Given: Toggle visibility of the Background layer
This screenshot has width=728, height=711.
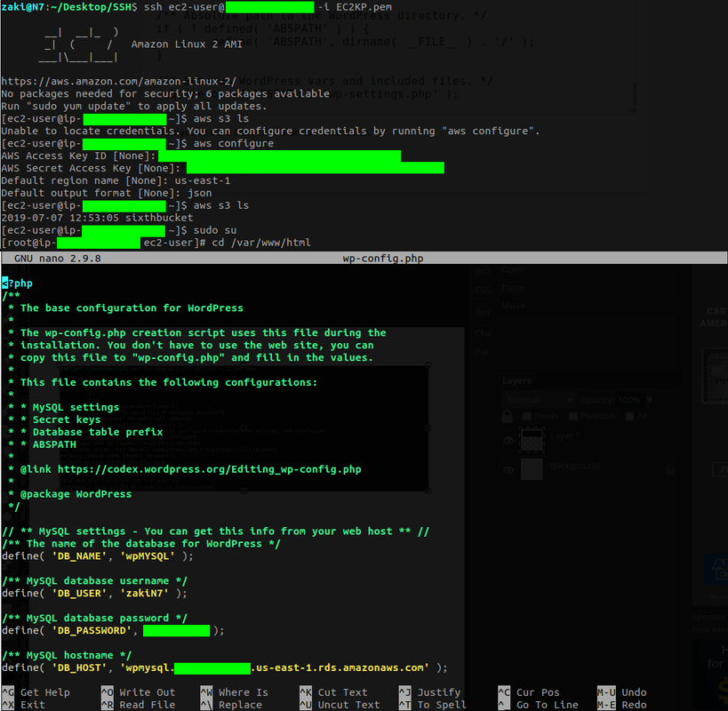Looking at the screenshot, I should [509, 470].
